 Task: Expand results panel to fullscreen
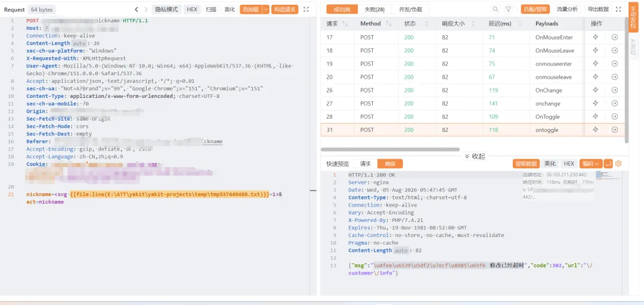pos(618,10)
